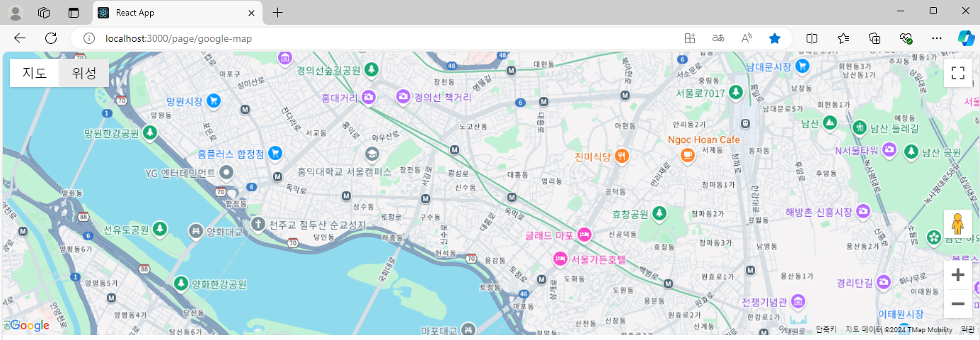980x340 pixels.
Task: Select the 경의선 책거리 camera marker
Action: pos(403,96)
